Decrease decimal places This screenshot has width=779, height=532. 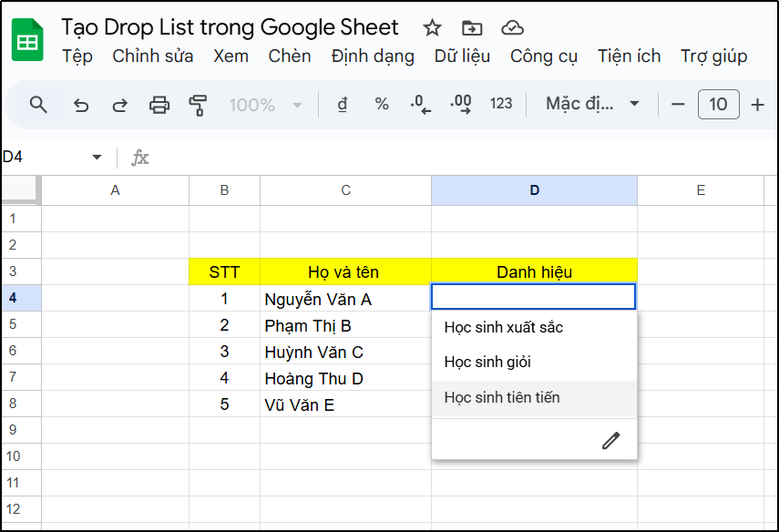420,104
